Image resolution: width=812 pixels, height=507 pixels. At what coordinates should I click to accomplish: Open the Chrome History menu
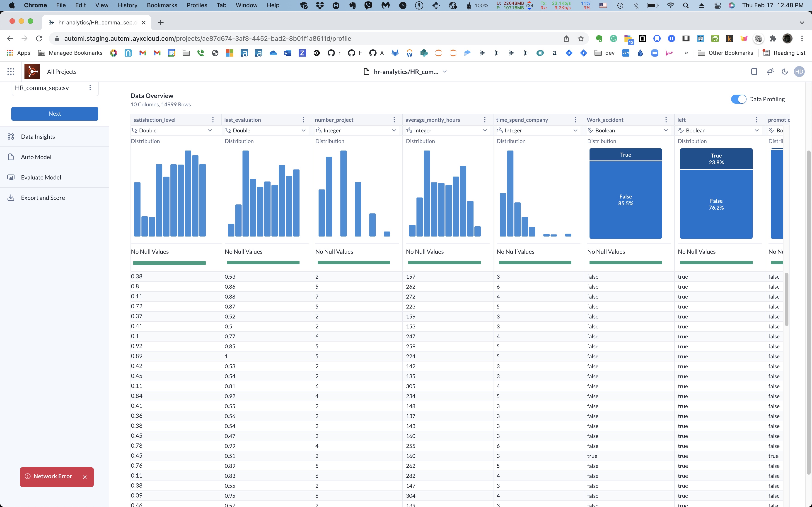(127, 5)
